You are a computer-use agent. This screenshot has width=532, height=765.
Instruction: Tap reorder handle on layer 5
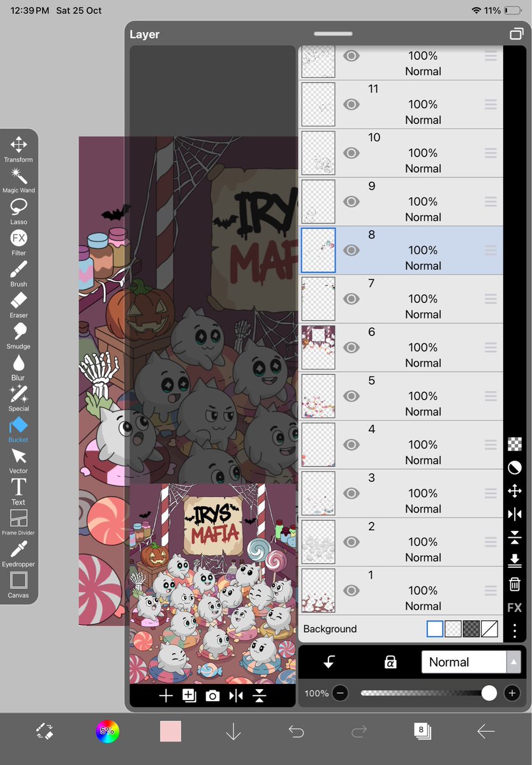click(491, 396)
